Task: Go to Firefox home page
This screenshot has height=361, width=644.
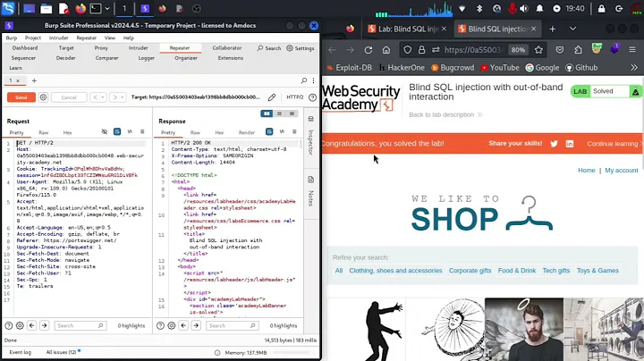Action: [386, 50]
